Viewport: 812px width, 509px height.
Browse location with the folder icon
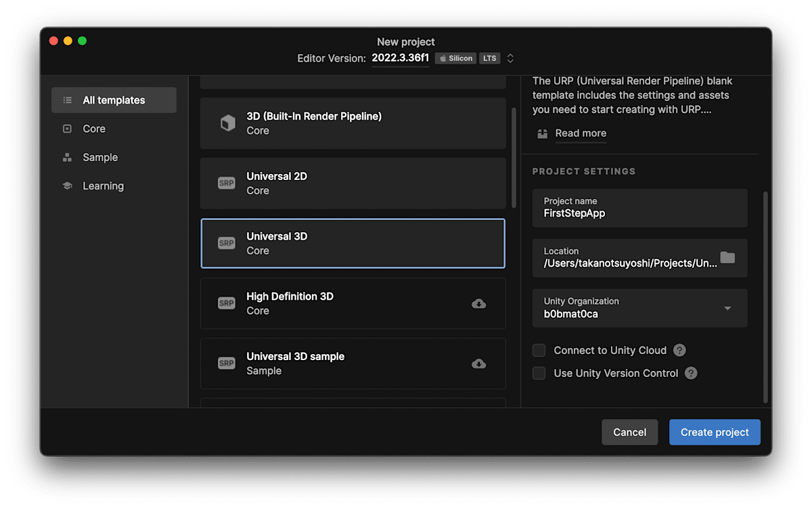tap(727, 258)
